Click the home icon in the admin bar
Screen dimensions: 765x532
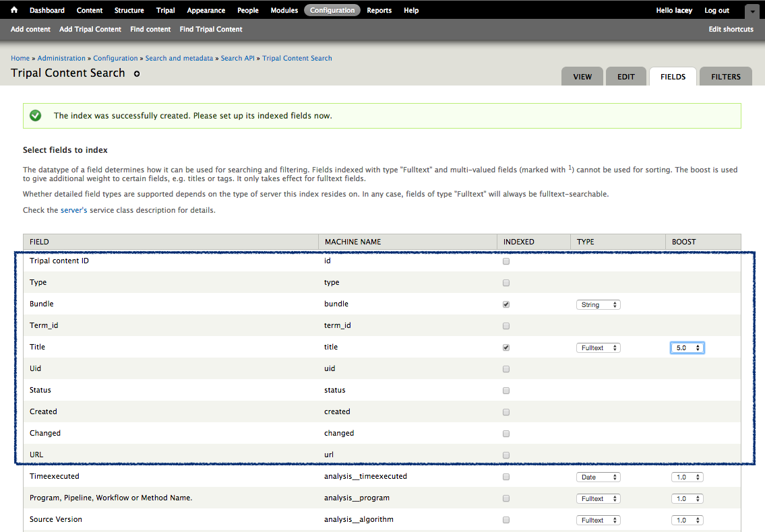coord(14,10)
